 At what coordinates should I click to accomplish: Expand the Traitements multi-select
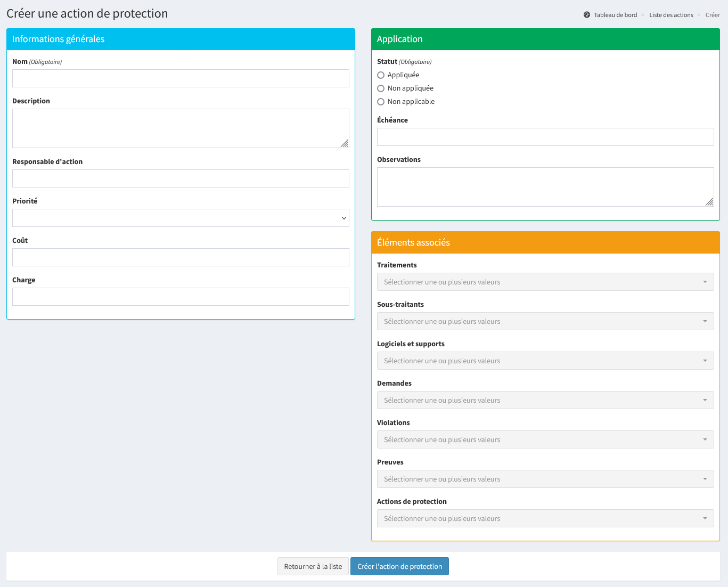point(545,282)
